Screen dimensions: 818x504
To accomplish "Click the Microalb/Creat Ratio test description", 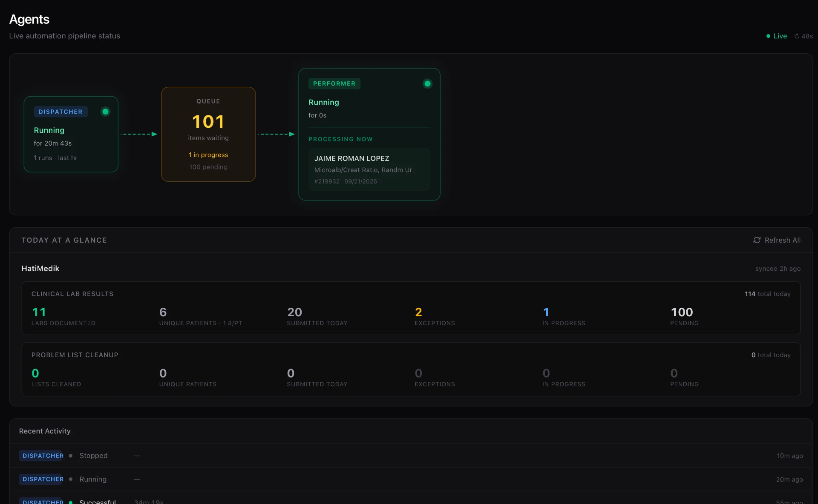I will (363, 170).
